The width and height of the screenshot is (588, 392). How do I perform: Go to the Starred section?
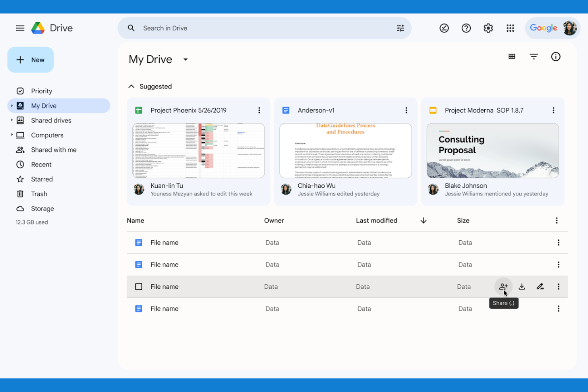pyautogui.click(x=41, y=179)
